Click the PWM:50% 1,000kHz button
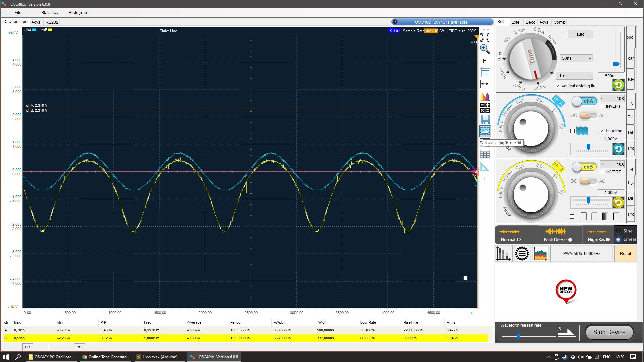The image size is (644, 362). click(582, 254)
